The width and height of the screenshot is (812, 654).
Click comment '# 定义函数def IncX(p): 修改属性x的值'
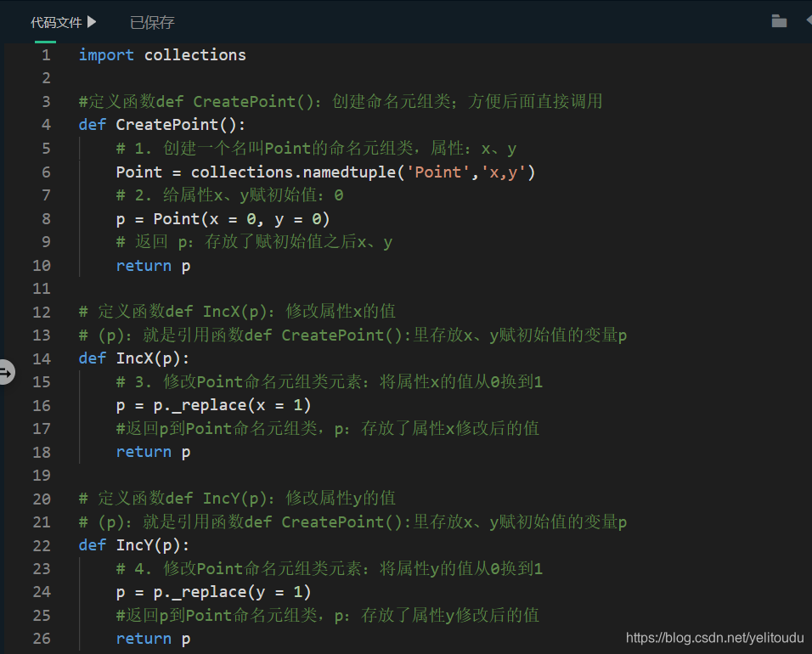point(237,312)
